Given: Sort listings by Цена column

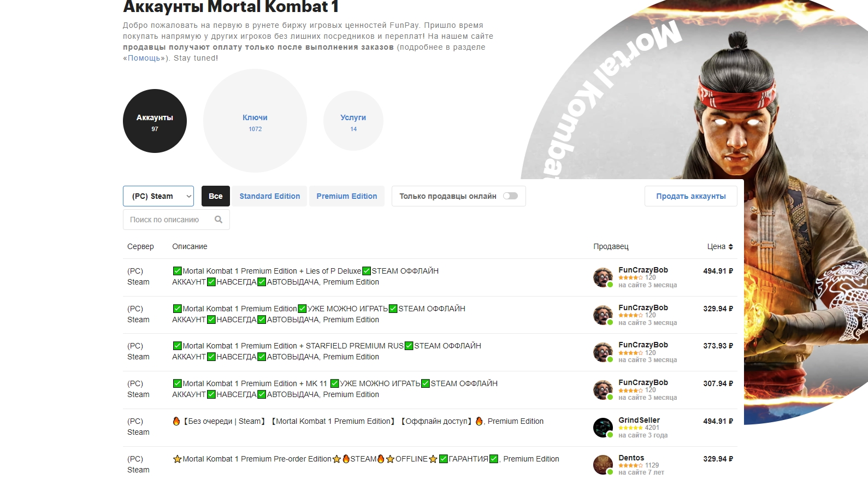Looking at the screenshot, I should [x=720, y=246].
